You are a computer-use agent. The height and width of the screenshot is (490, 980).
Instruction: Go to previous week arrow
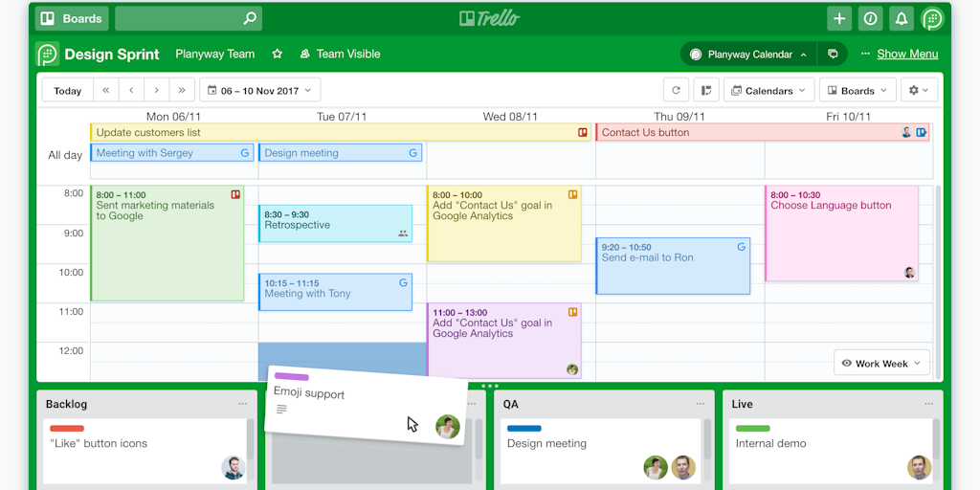pos(131,91)
